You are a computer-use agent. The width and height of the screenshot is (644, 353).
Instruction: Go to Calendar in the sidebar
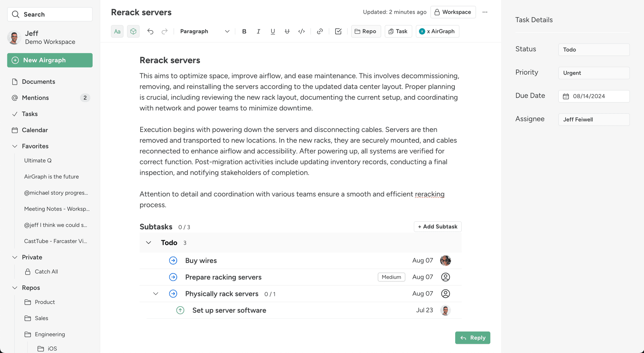35,130
